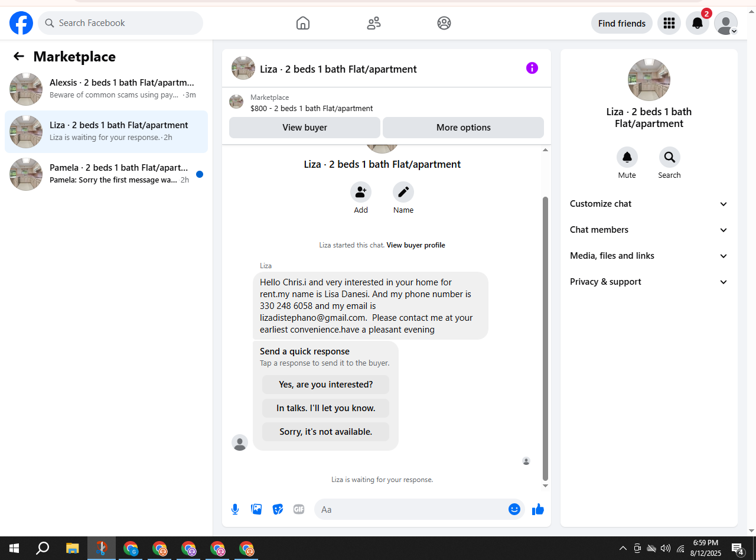The height and width of the screenshot is (560, 756).
Task: Click the View buyer button
Action: coord(305,128)
